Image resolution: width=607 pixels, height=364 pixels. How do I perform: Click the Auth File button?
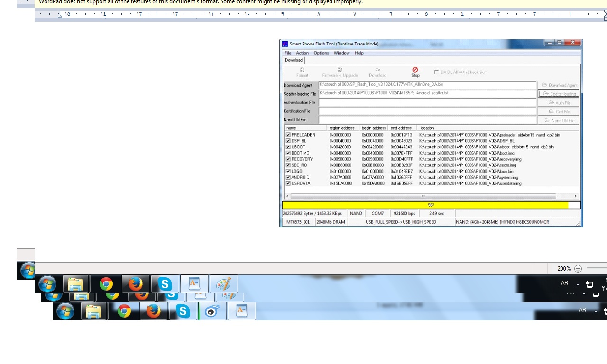(559, 103)
